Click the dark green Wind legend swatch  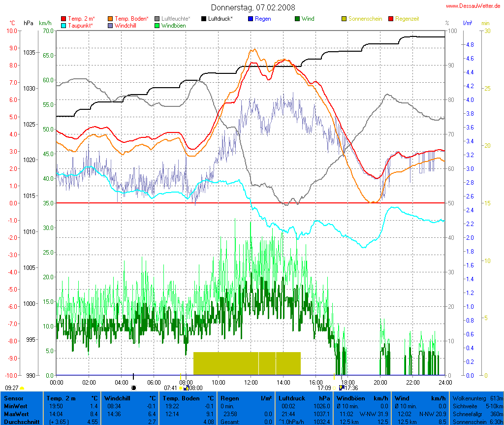(x=297, y=19)
